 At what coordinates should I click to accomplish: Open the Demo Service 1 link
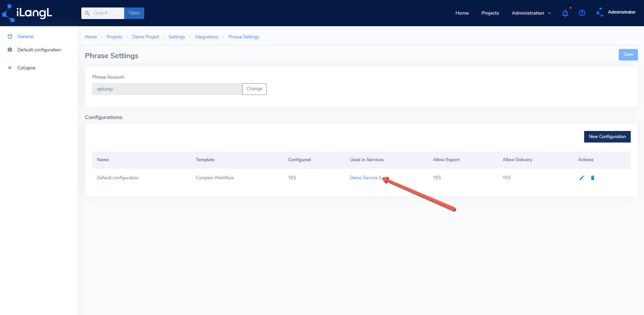(x=365, y=178)
